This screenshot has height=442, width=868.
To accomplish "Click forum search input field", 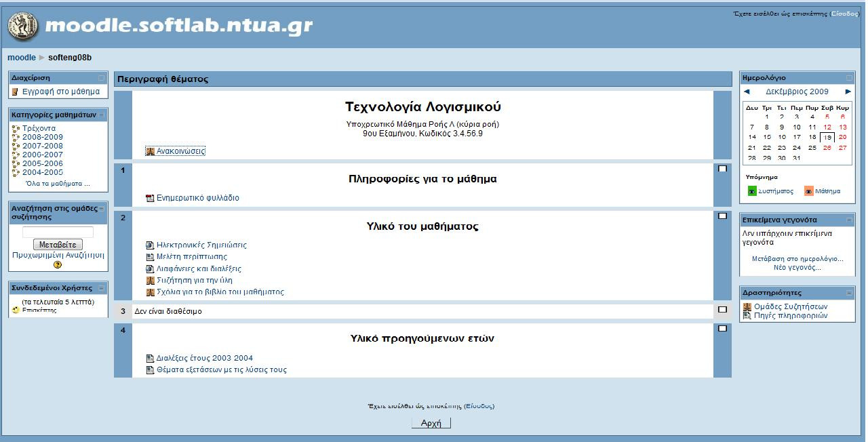I will tap(58, 232).
